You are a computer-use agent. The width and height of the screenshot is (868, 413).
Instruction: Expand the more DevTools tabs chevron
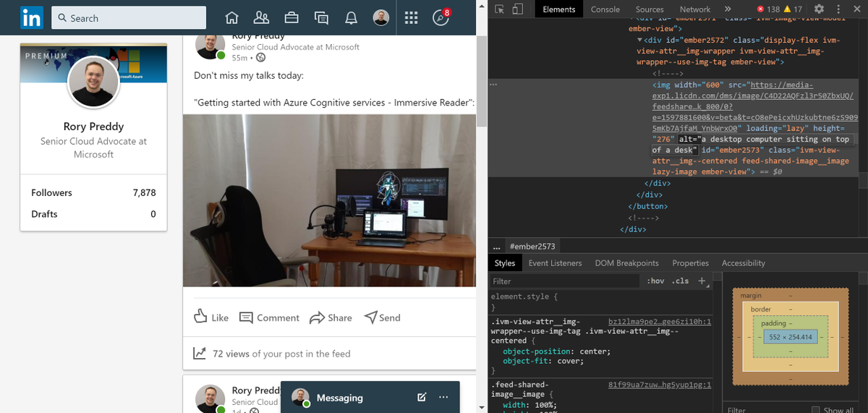(728, 9)
